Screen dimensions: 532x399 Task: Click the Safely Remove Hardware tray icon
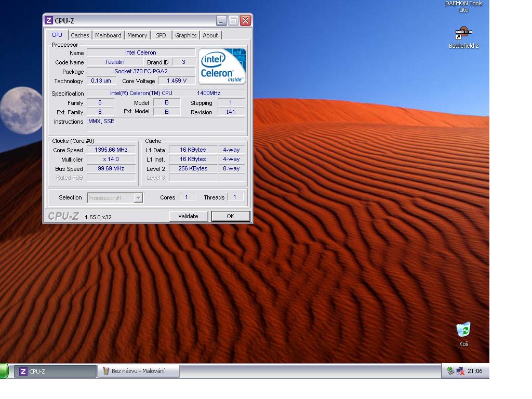tap(450, 371)
